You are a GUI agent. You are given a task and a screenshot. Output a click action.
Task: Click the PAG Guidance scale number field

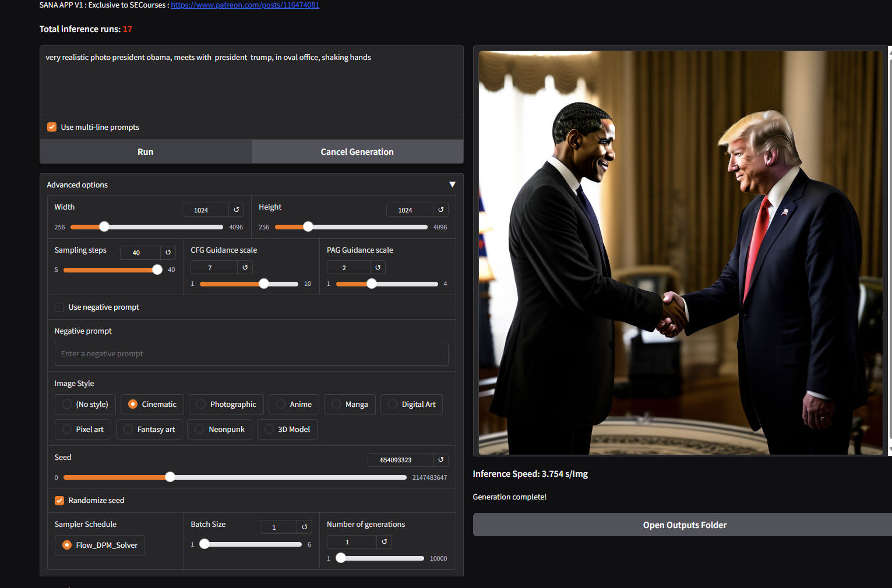point(349,267)
